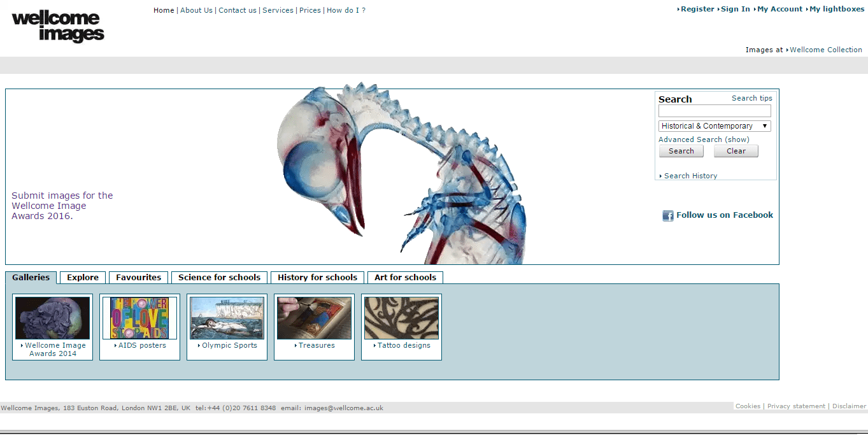Image resolution: width=868 pixels, height=435 pixels.
Task: Select the Olympic Sports gallery image
Action: [227, 318]
